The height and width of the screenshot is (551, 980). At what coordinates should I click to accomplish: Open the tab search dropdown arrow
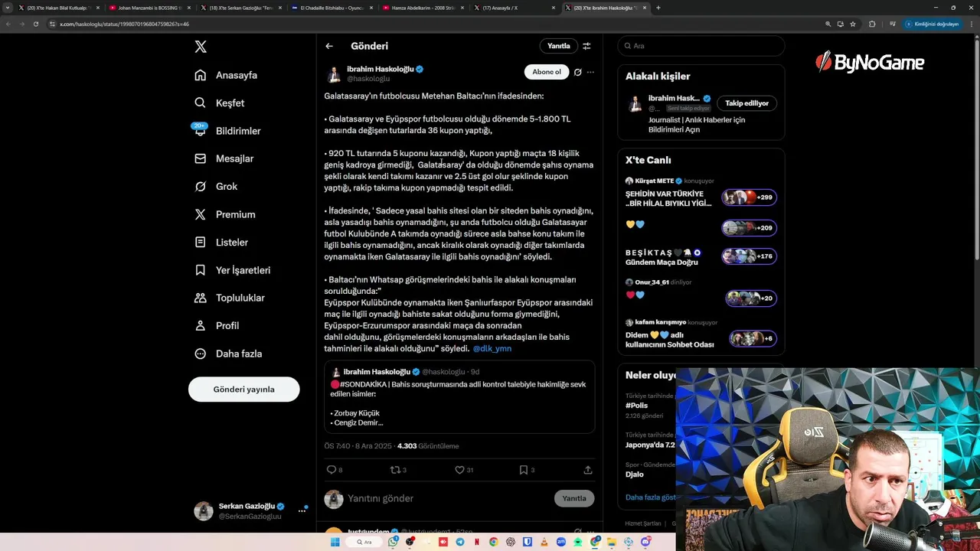coord(7,8)
